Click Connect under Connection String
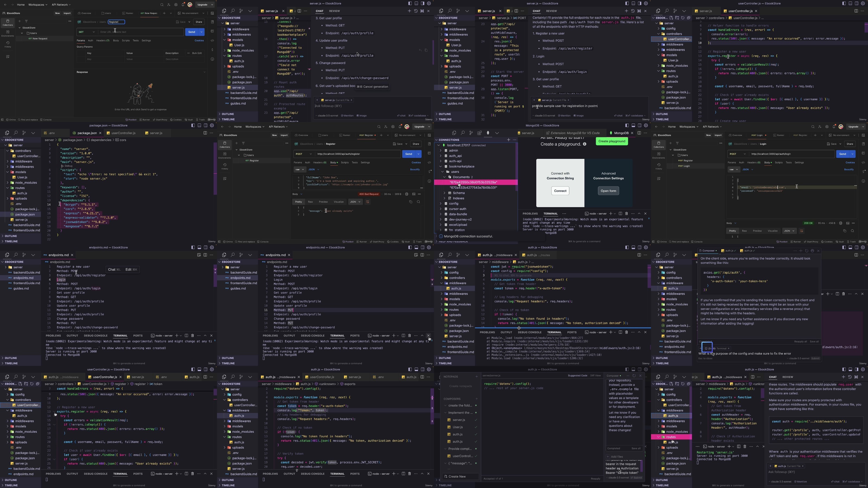Image resolution: width=868 pixels, height=488 pixels. 560,191
